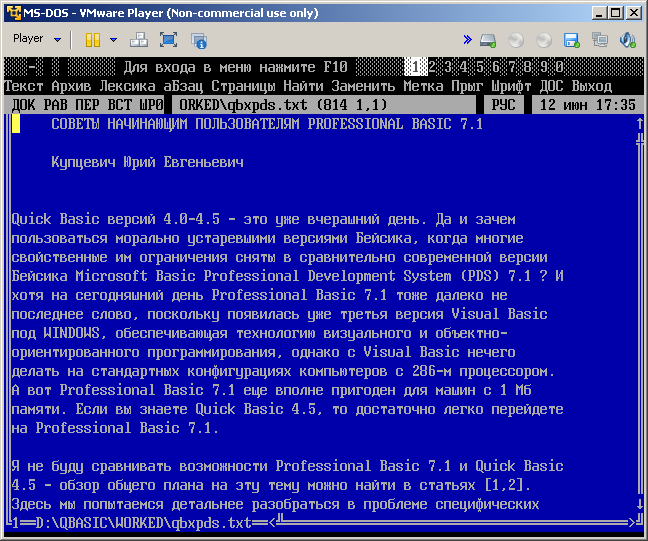The image size is (648, 541).
Task: Select the Выход menu item
Action: coord(591,86)
